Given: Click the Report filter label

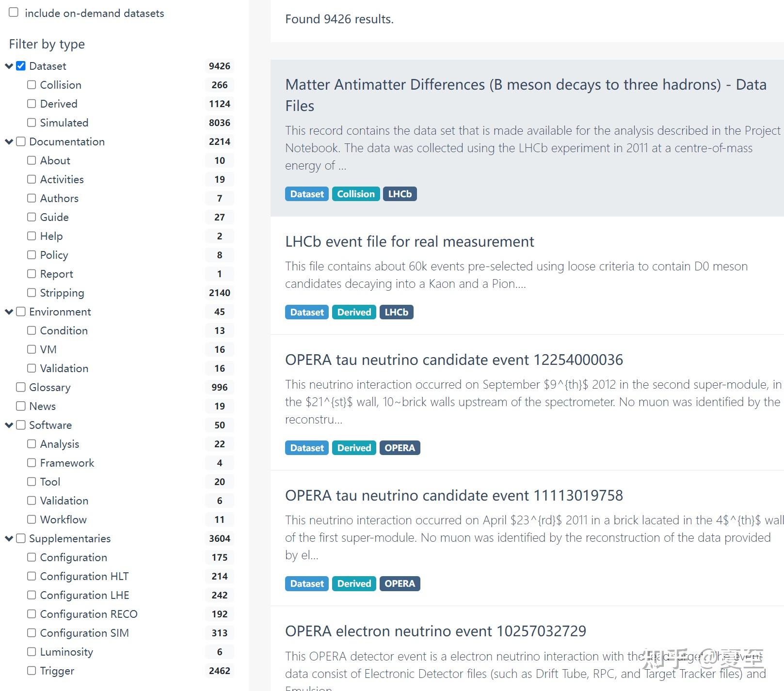Looking at the screenshot, I should click(57, 274).
